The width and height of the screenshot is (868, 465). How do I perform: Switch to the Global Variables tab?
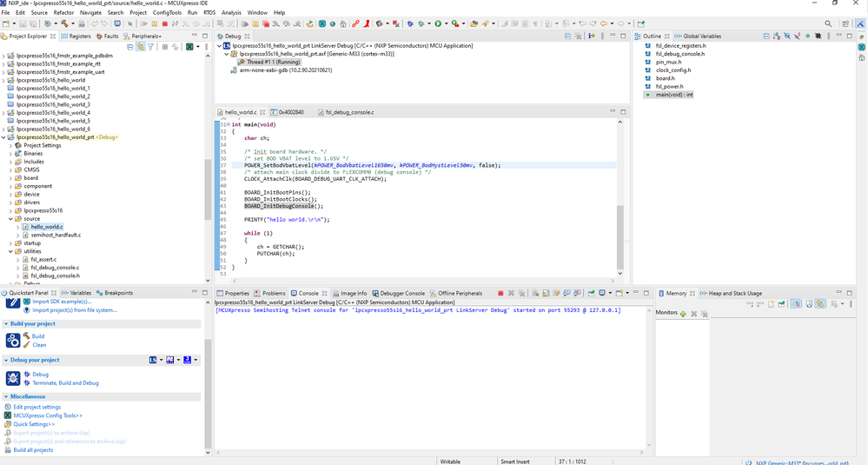tap(698, 36)
